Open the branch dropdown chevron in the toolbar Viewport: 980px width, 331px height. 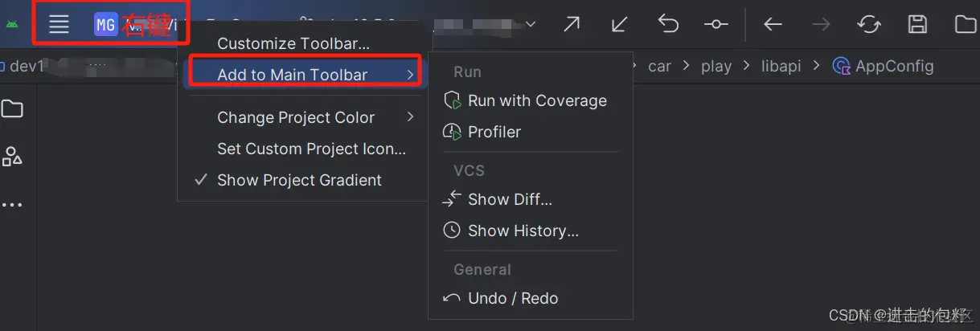point(531,24)
